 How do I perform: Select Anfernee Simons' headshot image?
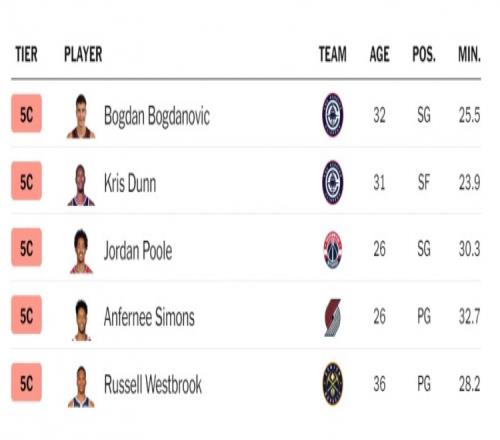click(81, 320)
